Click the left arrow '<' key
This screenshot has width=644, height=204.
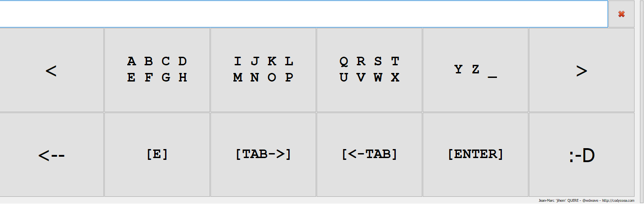tap(52, 70)
